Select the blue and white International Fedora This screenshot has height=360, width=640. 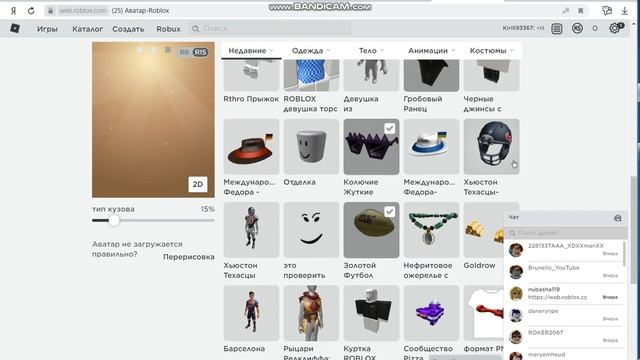point(431,147)
